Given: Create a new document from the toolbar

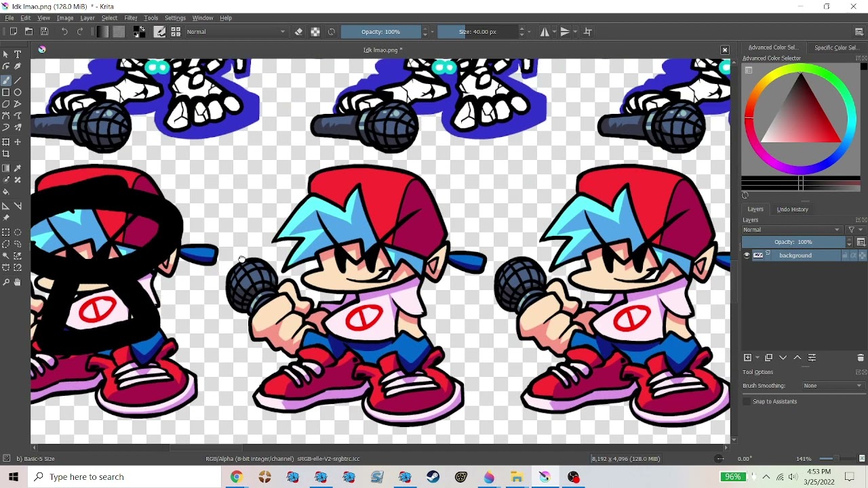Looking at the screenshot, I should pos(14,31).
